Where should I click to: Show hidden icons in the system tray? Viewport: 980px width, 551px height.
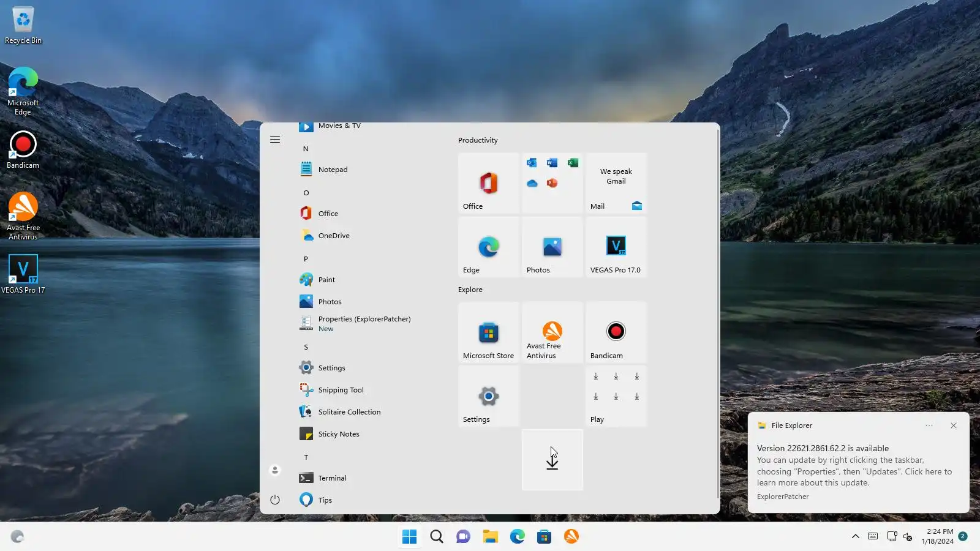[856, 537]
